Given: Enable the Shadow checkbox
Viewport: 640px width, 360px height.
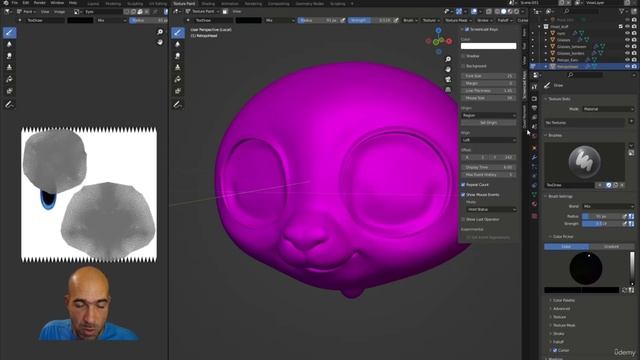Looking at the screenshot, I should coord(463,56).
